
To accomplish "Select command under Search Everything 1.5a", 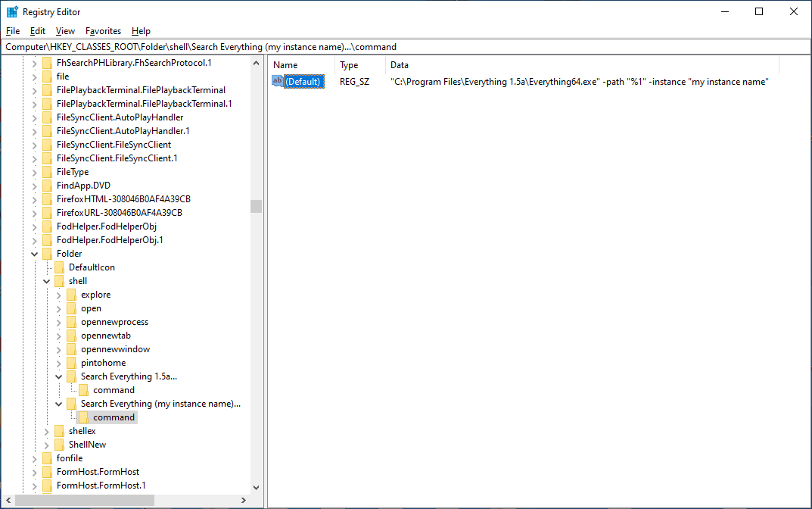I will pyautogui.click(x=114, y=390).
